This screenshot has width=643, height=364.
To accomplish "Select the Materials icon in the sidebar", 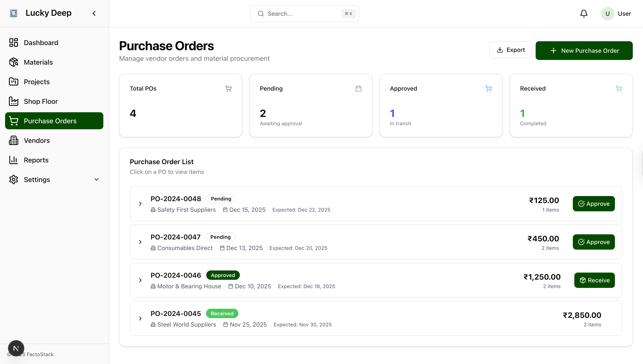I will [x=13, y=62].
